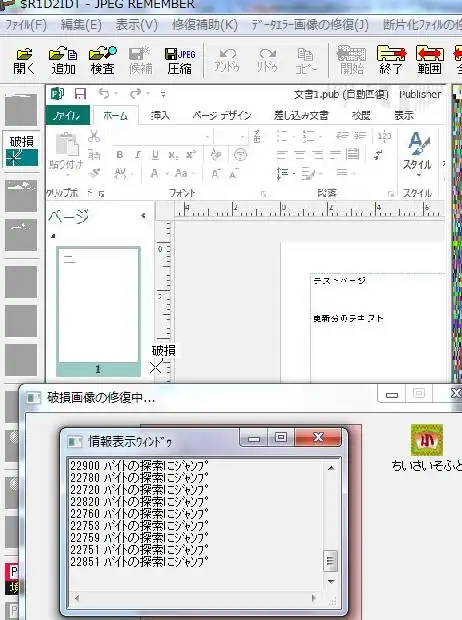Screen dimensions: 462x620
Task: Click the 校閲 tab in the Publisher image
Action: click(x=361, y=115)
